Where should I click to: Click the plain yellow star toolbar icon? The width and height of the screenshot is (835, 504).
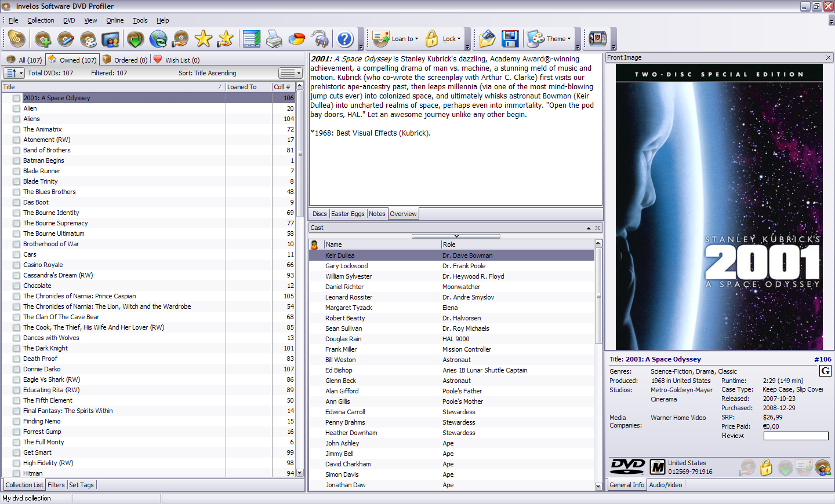(x=204, y=39)
